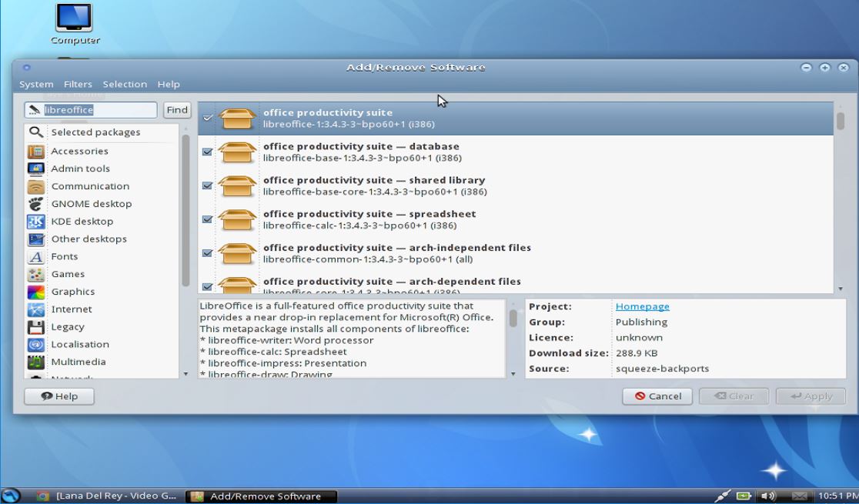The height and width of the screenshot is (504, 859).
Task: Open the Filters menu
Action: click(x=78, y=85)
